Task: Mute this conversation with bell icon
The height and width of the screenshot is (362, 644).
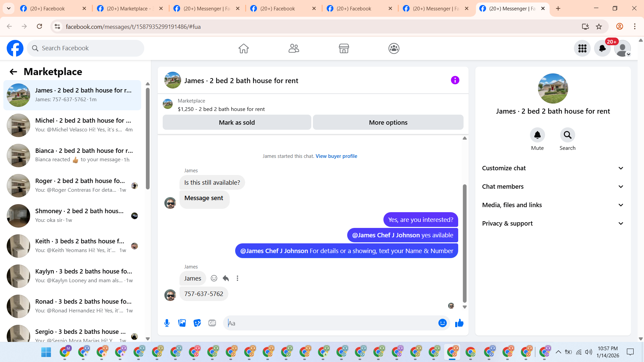Action: tap(537, 135)
